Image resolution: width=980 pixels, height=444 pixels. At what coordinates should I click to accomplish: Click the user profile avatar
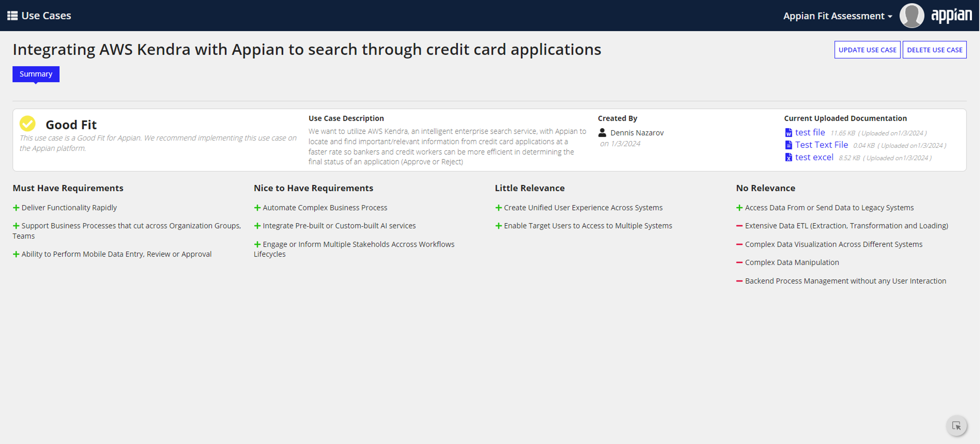click(x=912, y=16)
